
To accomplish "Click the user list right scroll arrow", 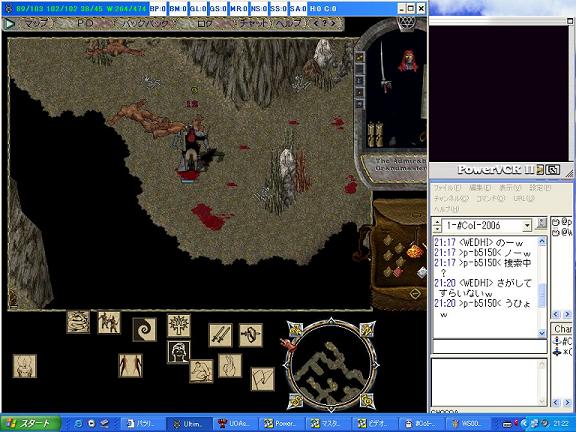I will coord(567,314).
